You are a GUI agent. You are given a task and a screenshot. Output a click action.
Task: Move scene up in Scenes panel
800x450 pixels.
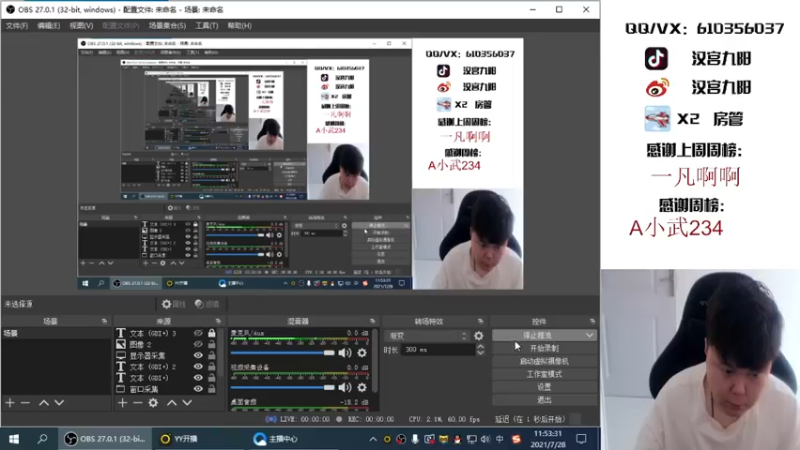(x=44, y=403)
